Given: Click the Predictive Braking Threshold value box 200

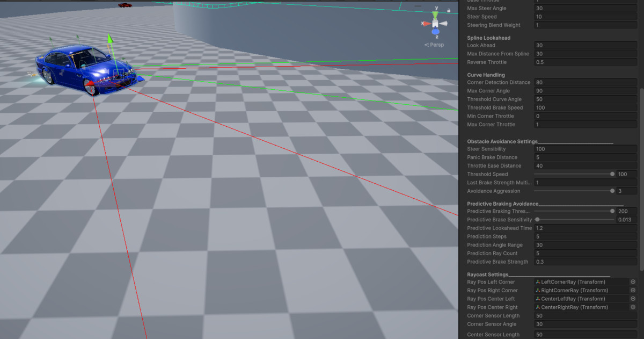Looking at the screenshot, I should point(627,211).
